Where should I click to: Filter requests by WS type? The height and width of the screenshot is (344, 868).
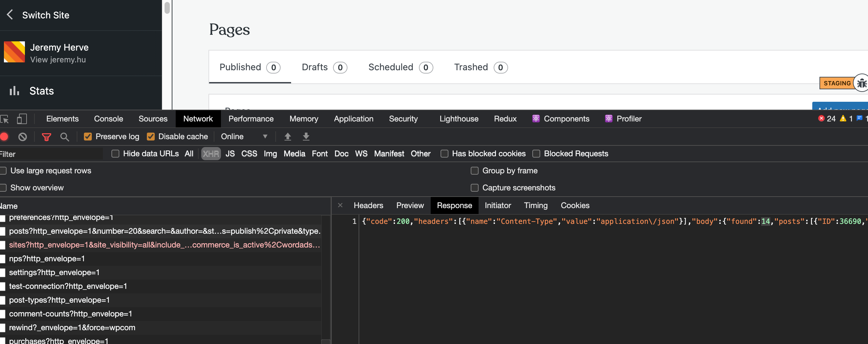click(361, 153)
